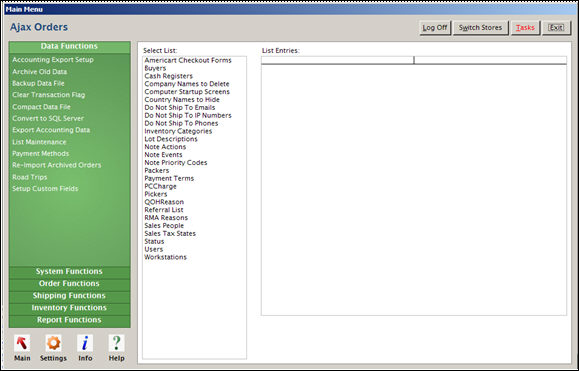Screen dimensions: 579x371
Task: Click the Main arrow icon
Action: 22,343
